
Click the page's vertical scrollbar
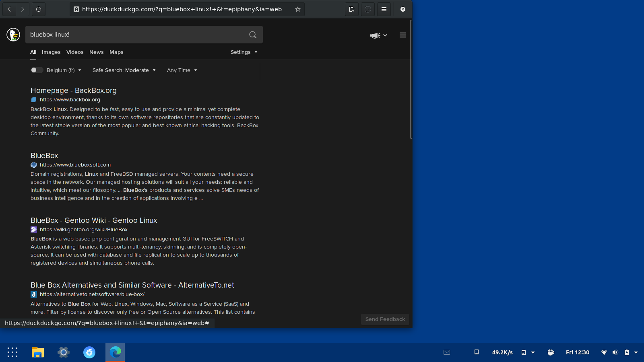411,79
